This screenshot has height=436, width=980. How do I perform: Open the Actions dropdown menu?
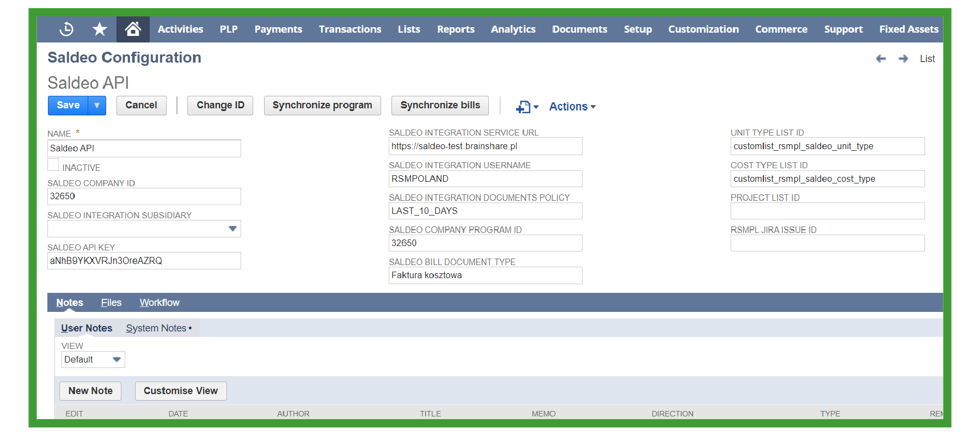pos(572,107)
